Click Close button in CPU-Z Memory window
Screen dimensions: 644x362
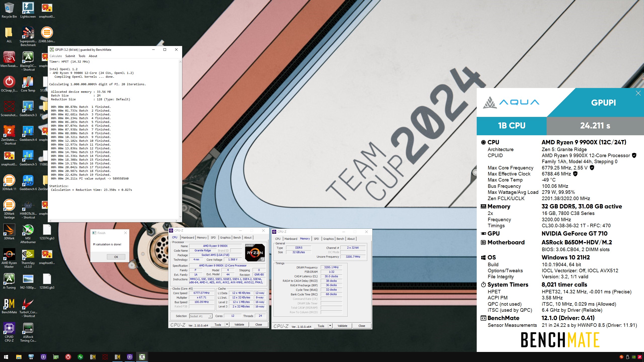tap(362, 326)
